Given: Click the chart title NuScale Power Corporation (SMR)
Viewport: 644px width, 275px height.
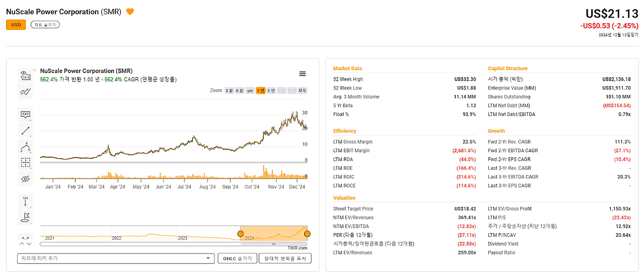Looking at the screenshot, I should 86,71.
